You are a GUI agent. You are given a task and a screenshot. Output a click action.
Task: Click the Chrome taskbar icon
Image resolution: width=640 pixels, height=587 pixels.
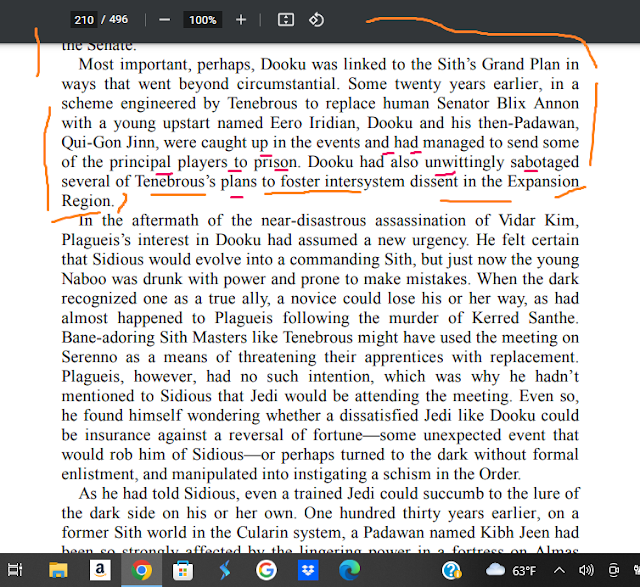141,570
